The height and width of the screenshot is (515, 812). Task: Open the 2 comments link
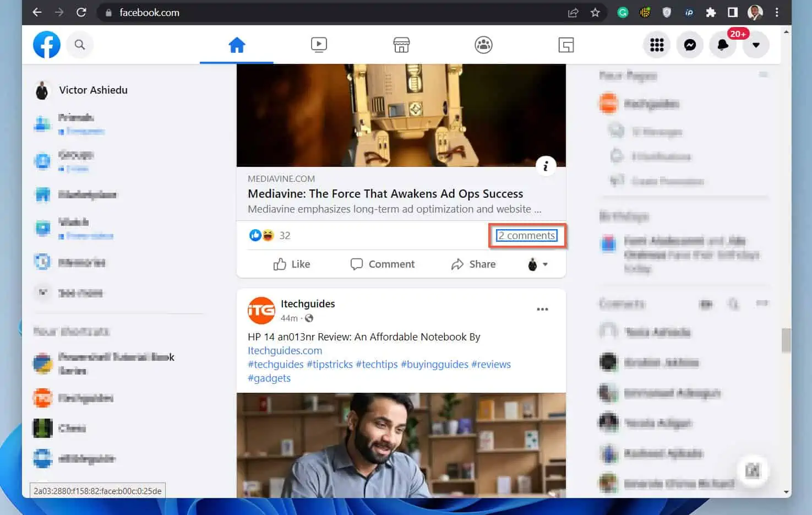[x=527, y=236]
